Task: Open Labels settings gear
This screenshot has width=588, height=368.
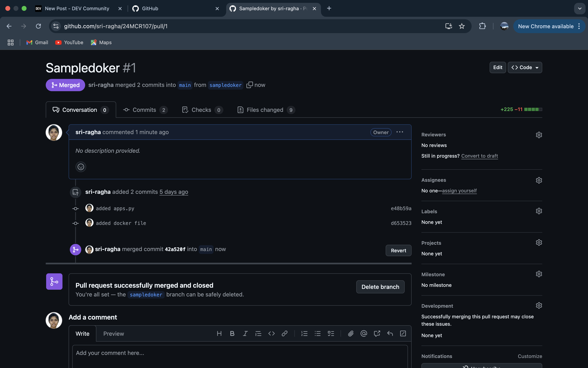Action: [539, 211]
